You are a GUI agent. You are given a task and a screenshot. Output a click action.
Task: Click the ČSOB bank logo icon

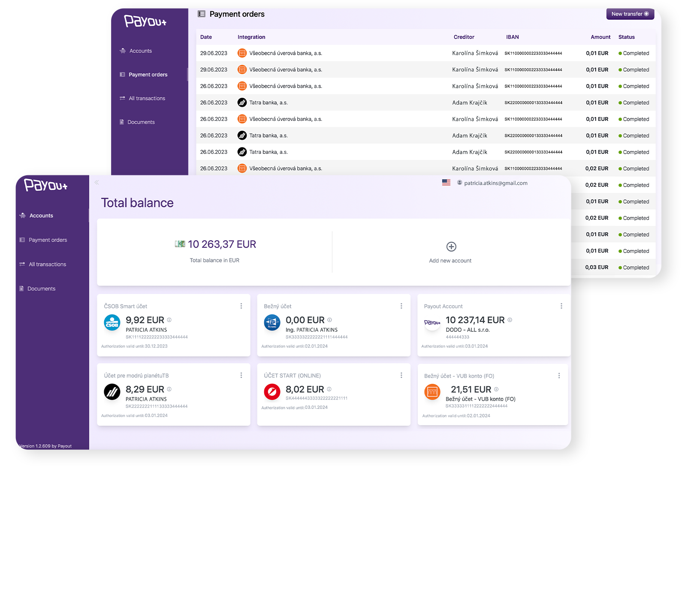click(112, 323)
